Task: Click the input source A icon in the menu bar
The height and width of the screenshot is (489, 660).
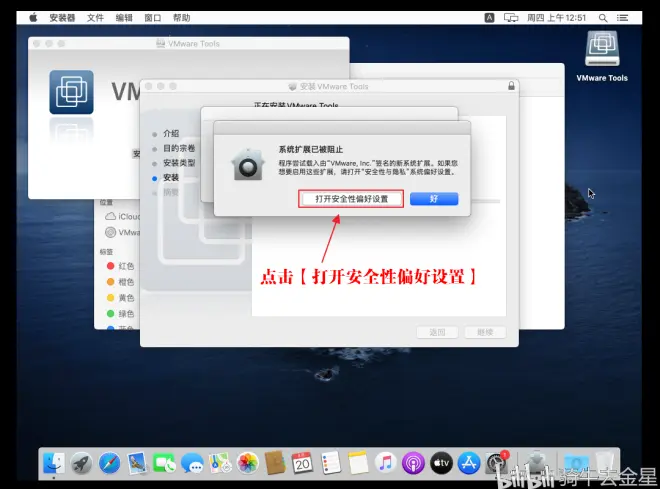Action: [489, 18]
